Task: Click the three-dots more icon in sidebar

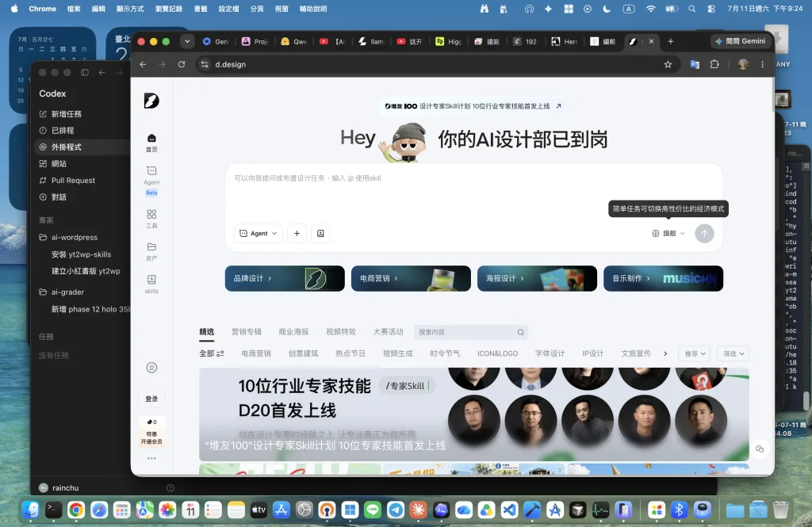Action: point(151,458)
